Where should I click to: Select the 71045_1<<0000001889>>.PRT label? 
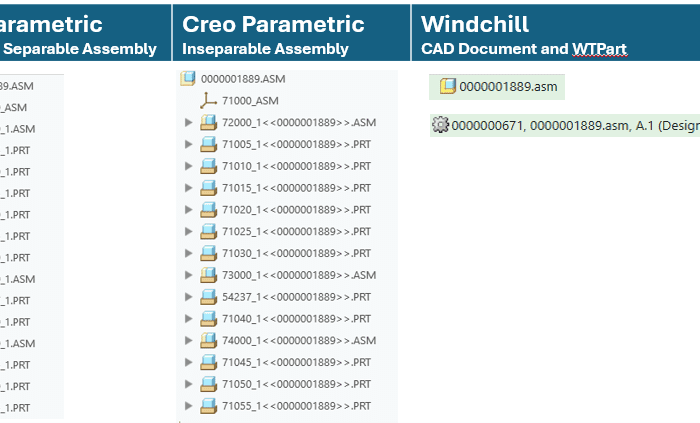click(x=296, y=363)
